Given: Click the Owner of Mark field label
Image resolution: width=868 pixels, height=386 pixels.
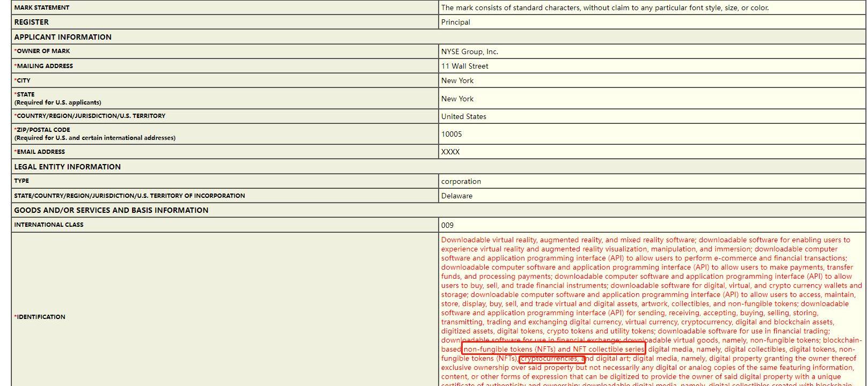Looking at the screenshot, I should click(43, 51).
